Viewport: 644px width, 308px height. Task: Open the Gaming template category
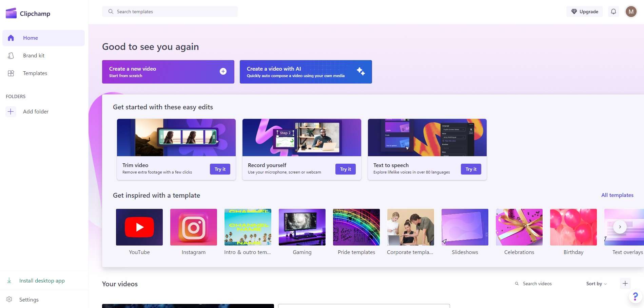click(x=302, y=227)
